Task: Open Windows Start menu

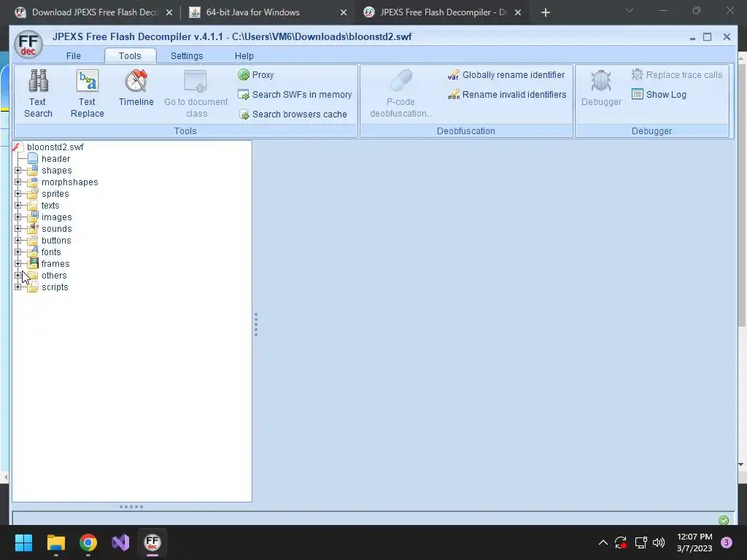Action: coord(24,542)
